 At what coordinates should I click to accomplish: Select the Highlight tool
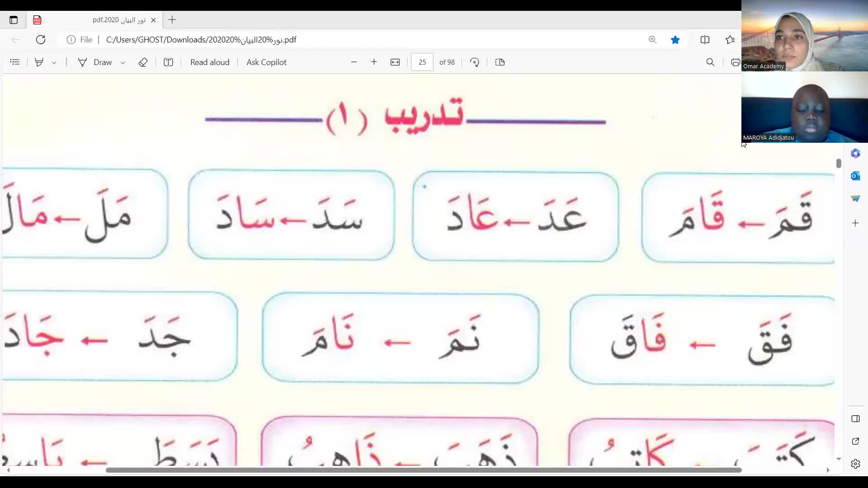tap(39, 62)
